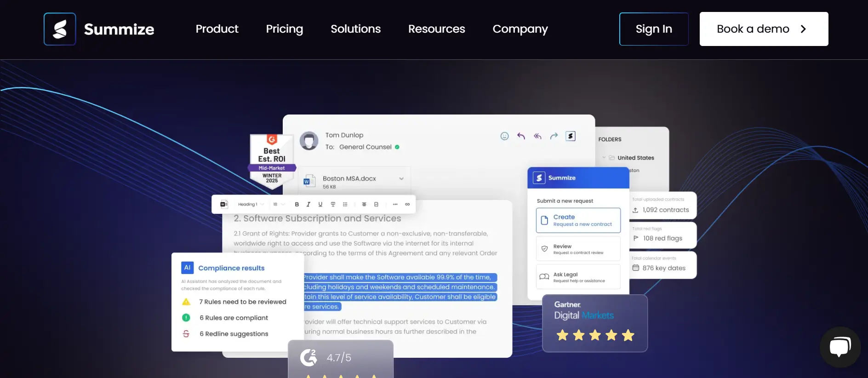868x378 pixels.
Task: Click the three-dots more options icon
Action: (395, 204)
